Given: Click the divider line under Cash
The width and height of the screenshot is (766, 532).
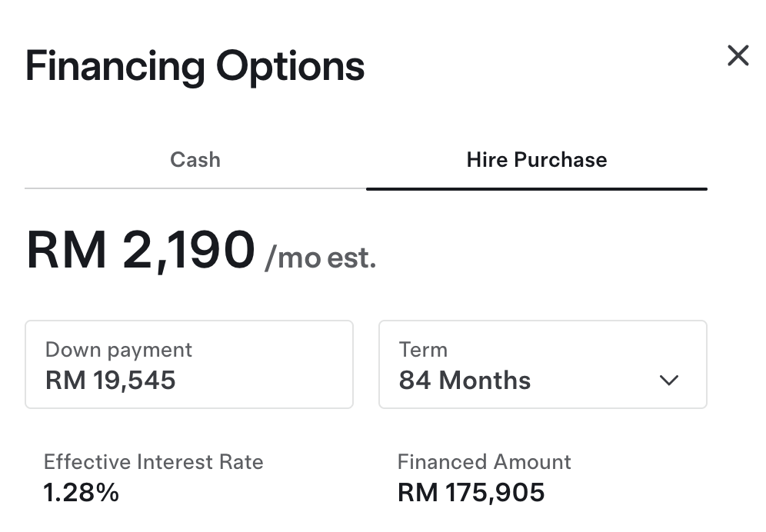Looking at the screenshot, I should click(x=195, y=188).
